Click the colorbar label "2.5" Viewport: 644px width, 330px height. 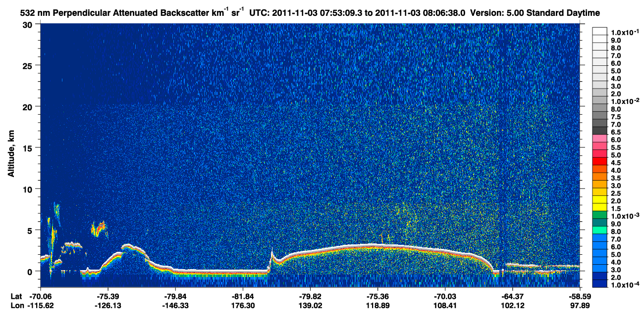[x=617, y=193]
